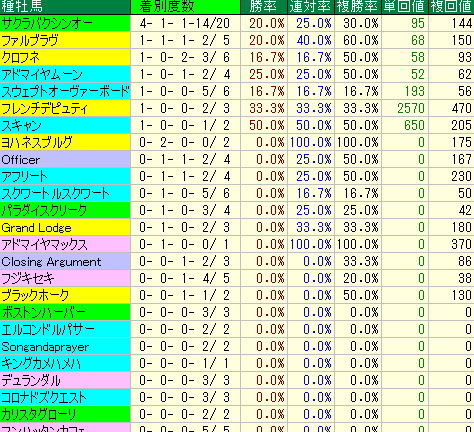Click the 勝率 column header
This screenshot has width=474, height=432.
point(264,7)
